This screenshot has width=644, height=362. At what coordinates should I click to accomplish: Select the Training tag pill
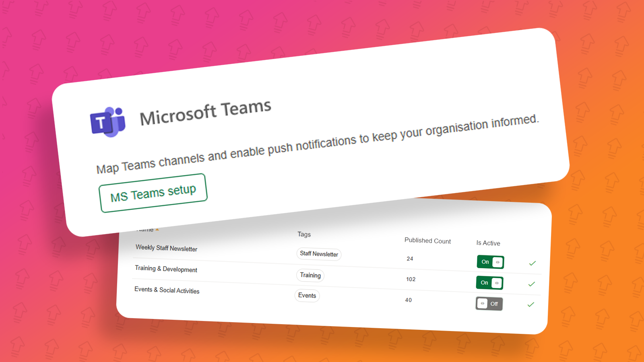click(310, 276)
